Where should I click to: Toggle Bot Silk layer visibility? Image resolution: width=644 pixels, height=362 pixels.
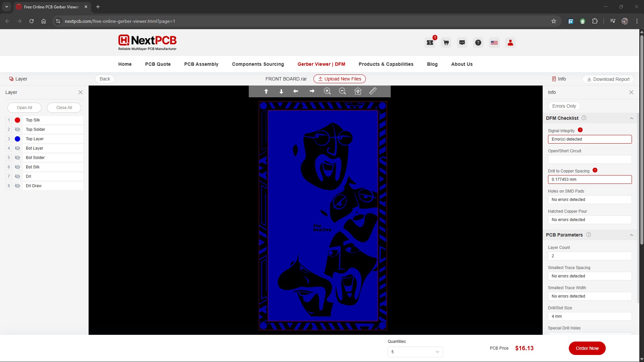pos(17,167)
